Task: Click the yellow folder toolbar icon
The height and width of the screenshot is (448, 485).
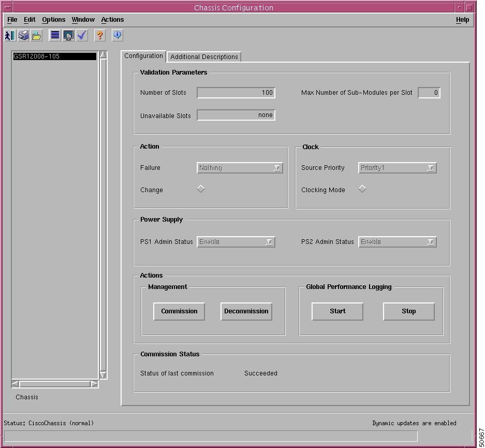Action: point(37,36)
